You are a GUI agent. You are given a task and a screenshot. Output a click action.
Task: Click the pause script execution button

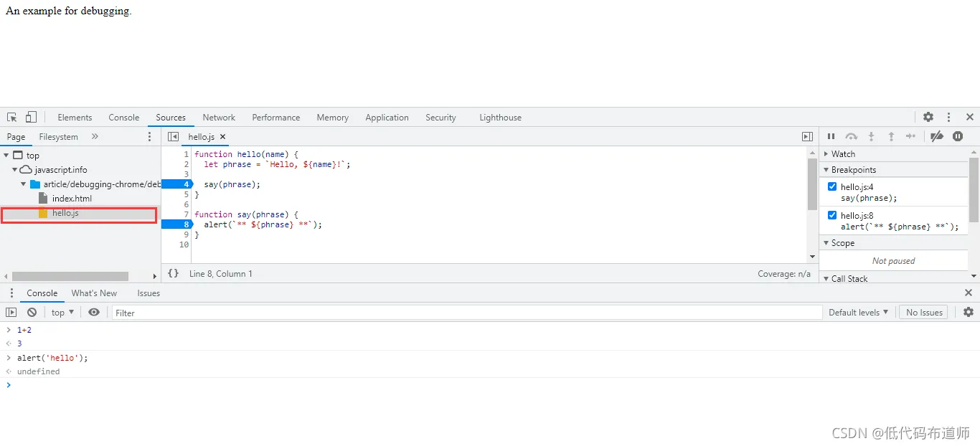point(831,136)
